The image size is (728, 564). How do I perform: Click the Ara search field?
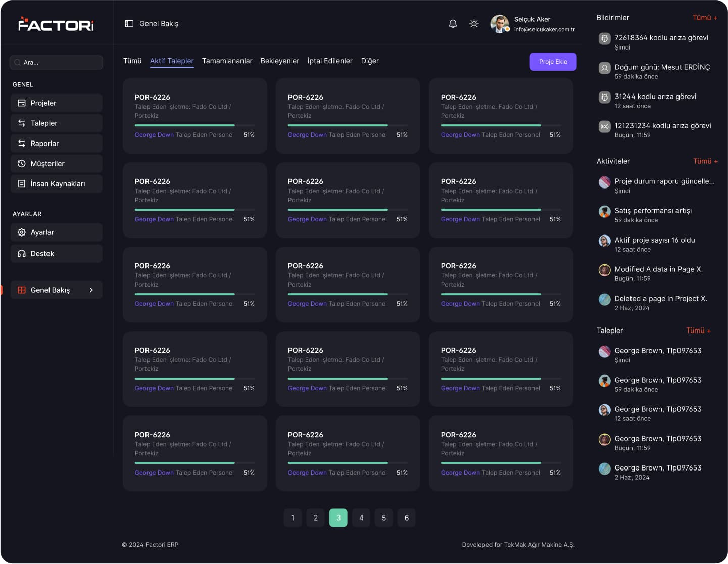[x=57, y=63]
